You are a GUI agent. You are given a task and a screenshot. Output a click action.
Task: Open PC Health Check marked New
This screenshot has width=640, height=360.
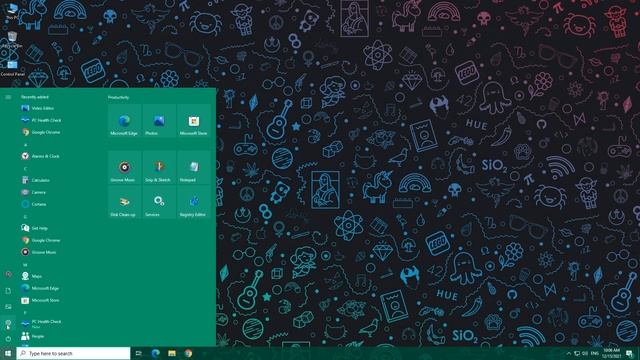tap(59, 324)
